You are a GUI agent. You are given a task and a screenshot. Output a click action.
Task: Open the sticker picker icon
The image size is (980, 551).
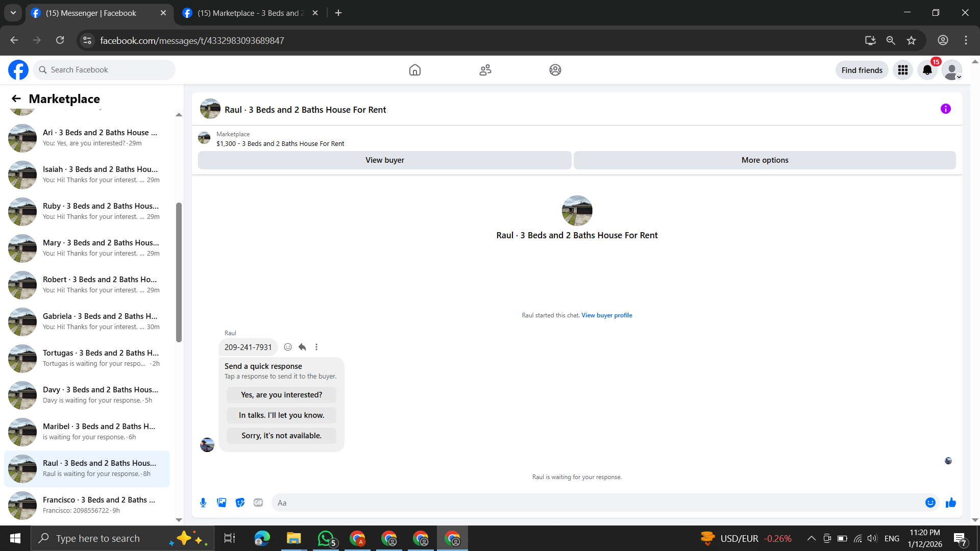coord(240,503)
